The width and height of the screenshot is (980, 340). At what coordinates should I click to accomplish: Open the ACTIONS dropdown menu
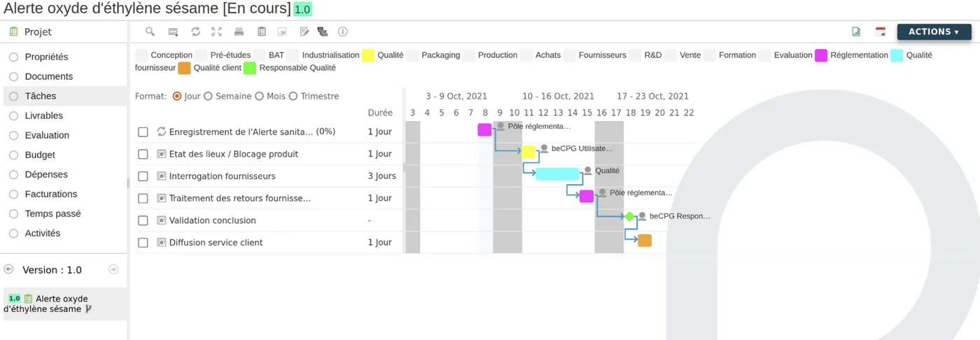point(934,31)
